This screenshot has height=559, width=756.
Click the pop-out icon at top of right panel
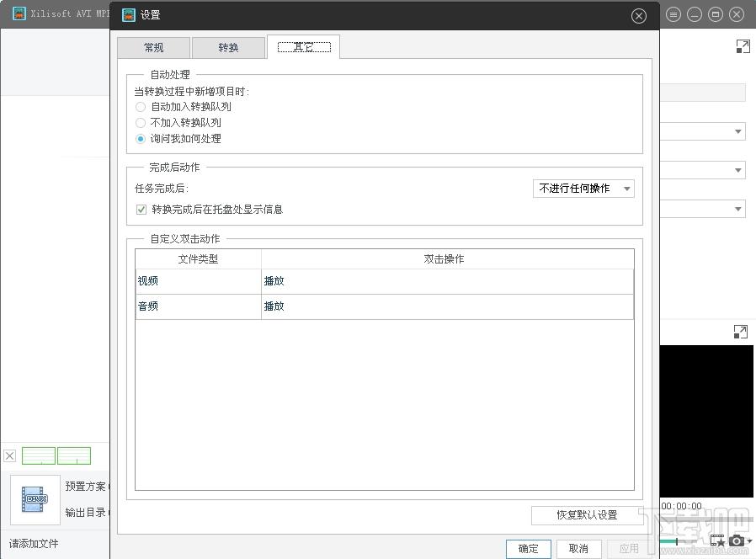[x=742, y=47]
